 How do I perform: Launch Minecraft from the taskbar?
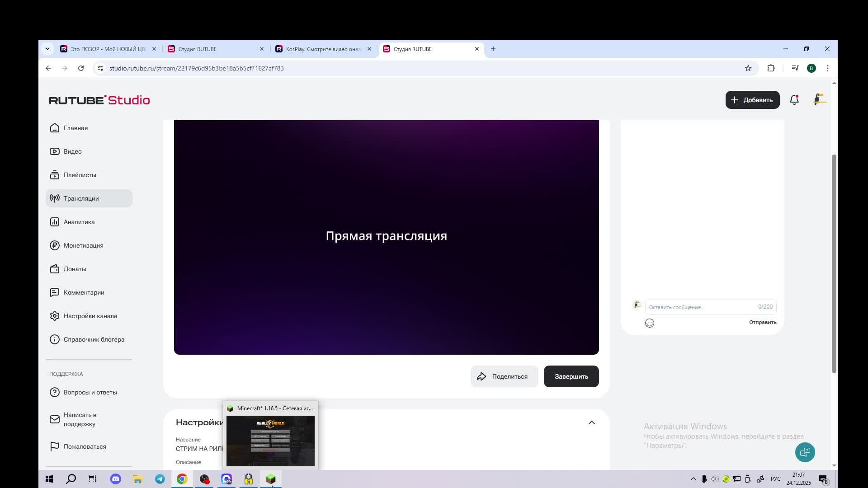tap(270, 479)
